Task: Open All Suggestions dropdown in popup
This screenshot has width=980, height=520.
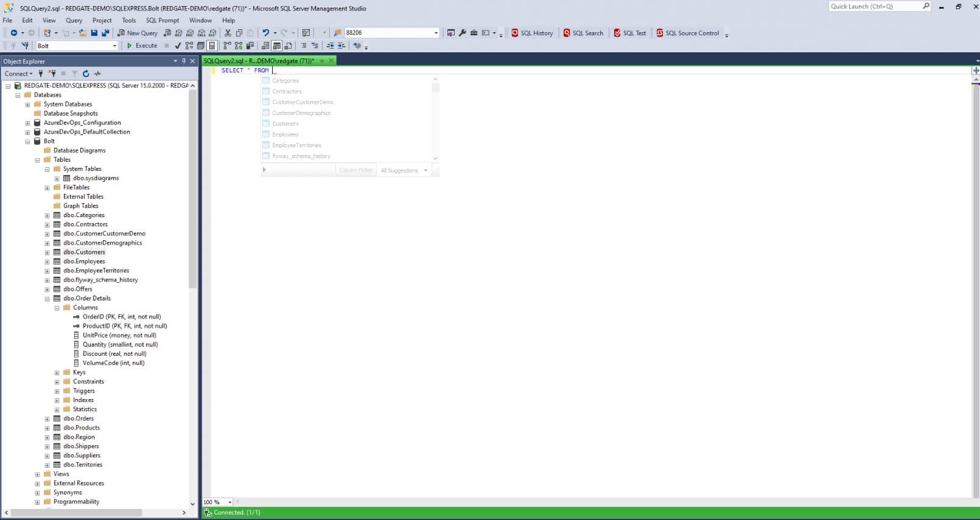Action: coord(404,170)
